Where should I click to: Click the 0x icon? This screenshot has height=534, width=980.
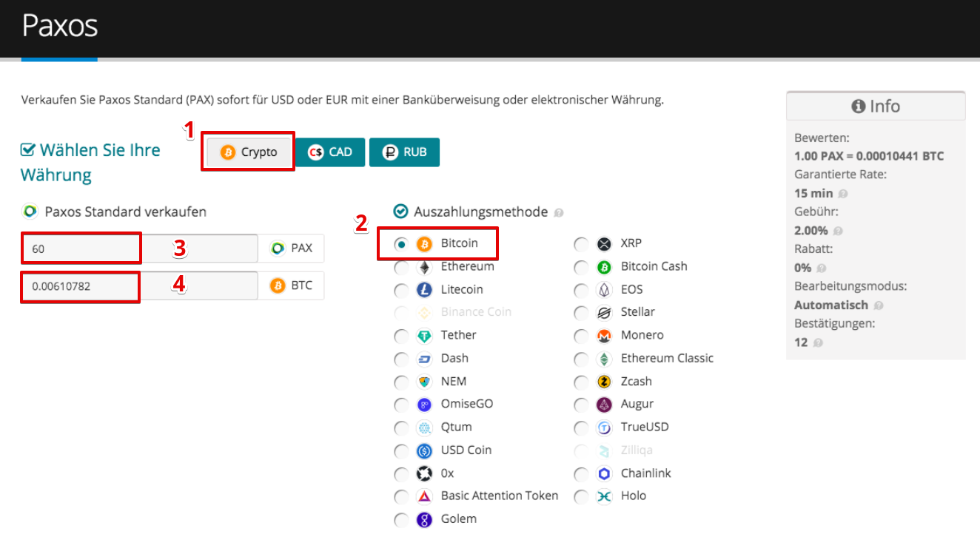click(x=424, y=473)
